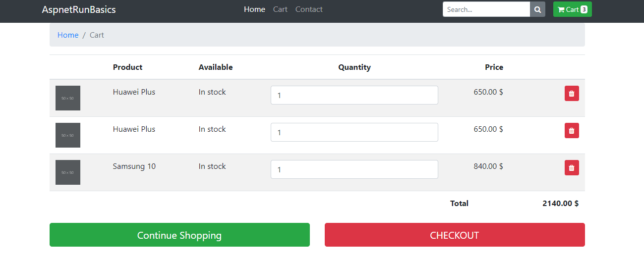
Task: Click the AspnetRunBasics brand logo
Action: [x=79, y=9]
